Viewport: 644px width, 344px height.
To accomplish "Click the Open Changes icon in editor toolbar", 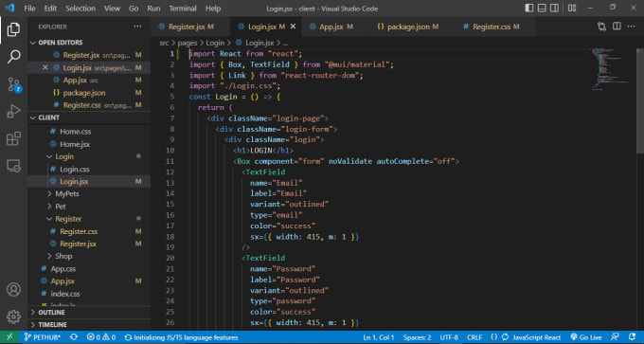I will point(601,27).
